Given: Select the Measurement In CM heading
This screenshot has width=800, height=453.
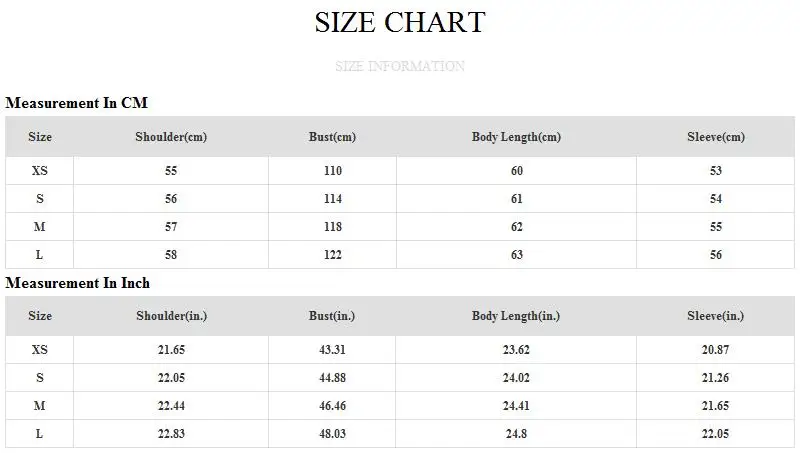Looking at the screenshot, I should (77, 103).
